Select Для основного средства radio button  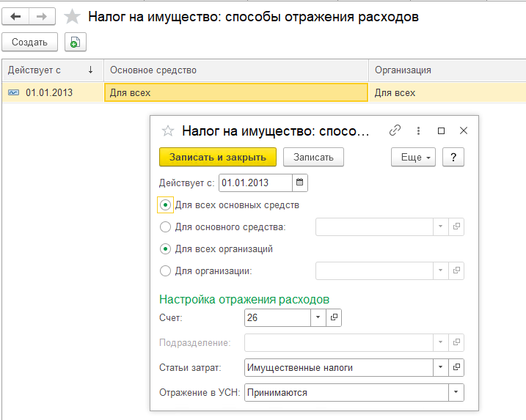tap(165, 227)
